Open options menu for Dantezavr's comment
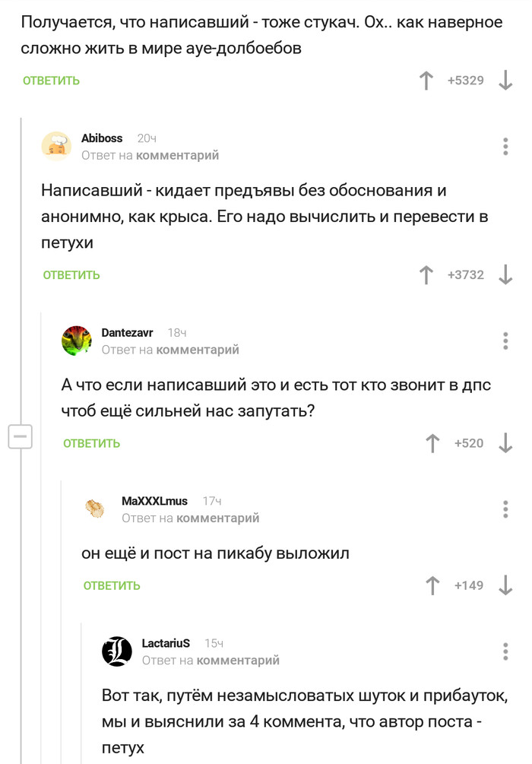The image size is (532, 764). click(505, 341)
